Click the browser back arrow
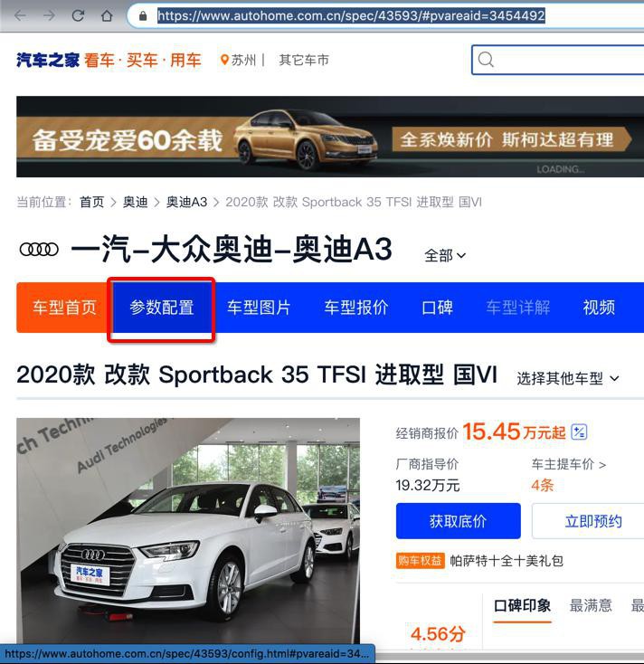Image resolution: width=644 pixels, height=664 pixels. coord(20,16)
